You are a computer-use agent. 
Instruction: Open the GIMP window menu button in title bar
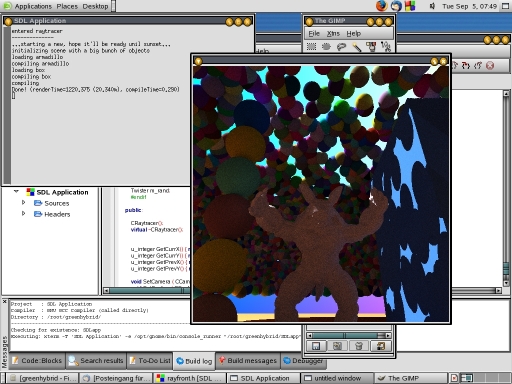[309, 22]
